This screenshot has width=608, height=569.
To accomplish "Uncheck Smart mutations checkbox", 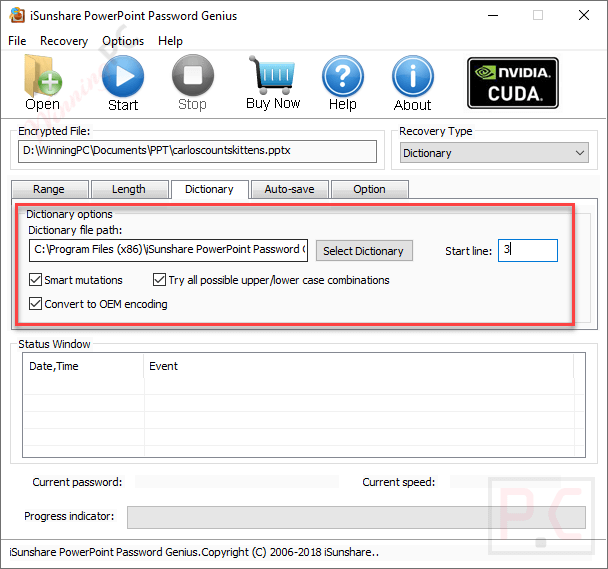I will coord(36,280).
